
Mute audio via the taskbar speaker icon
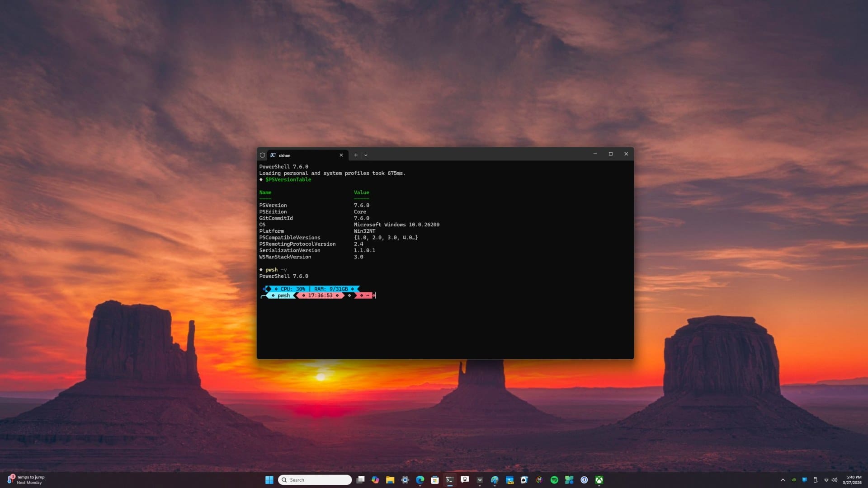[x=834, y=480]
